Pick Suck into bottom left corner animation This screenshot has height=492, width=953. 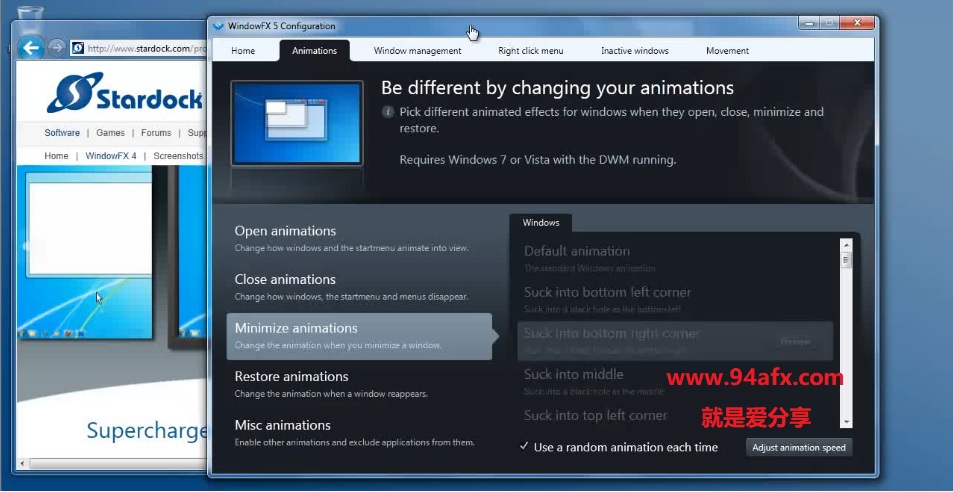click(675, 300)
